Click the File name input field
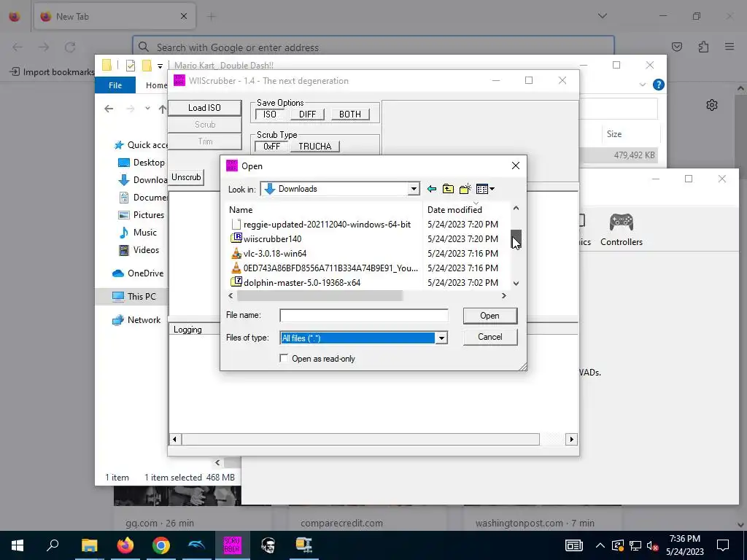 click(x=363, y=315)
